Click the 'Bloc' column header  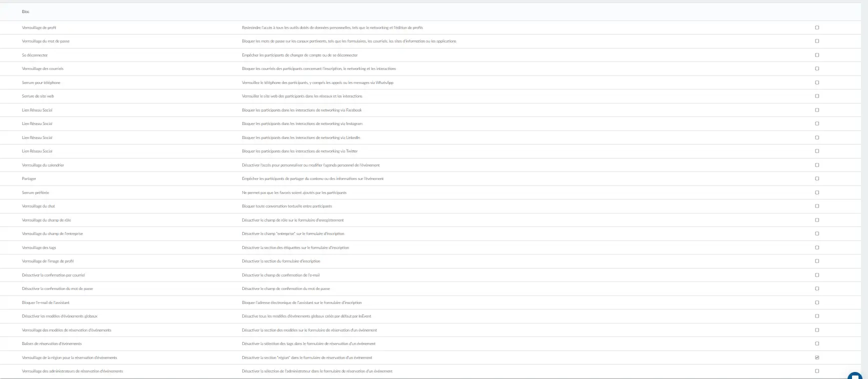tap(25, 11)
